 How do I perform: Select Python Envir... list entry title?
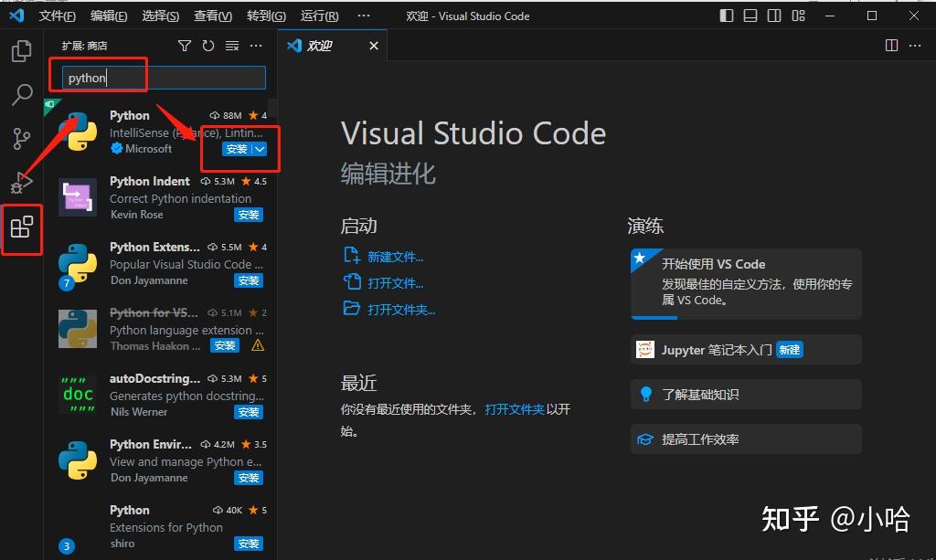151,444
